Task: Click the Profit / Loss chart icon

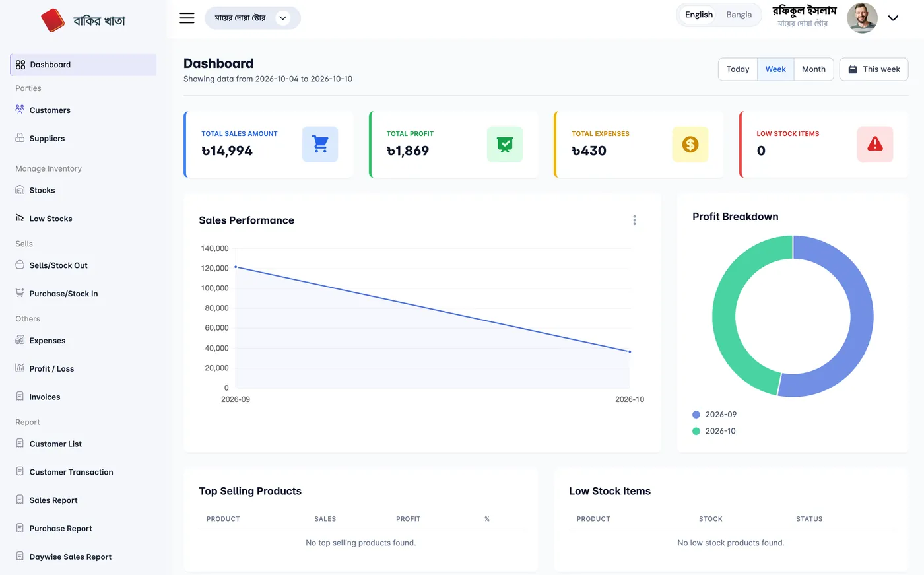Action: pos(20,368)
